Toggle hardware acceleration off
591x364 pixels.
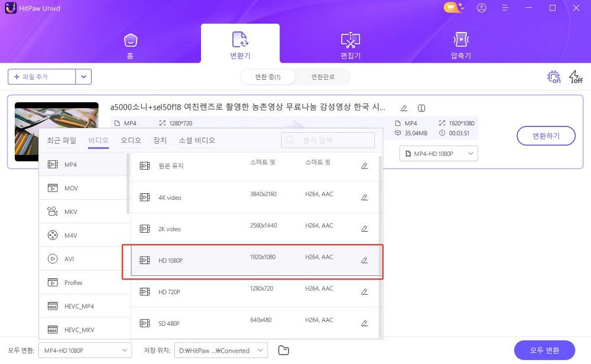[x=553, y=77]
